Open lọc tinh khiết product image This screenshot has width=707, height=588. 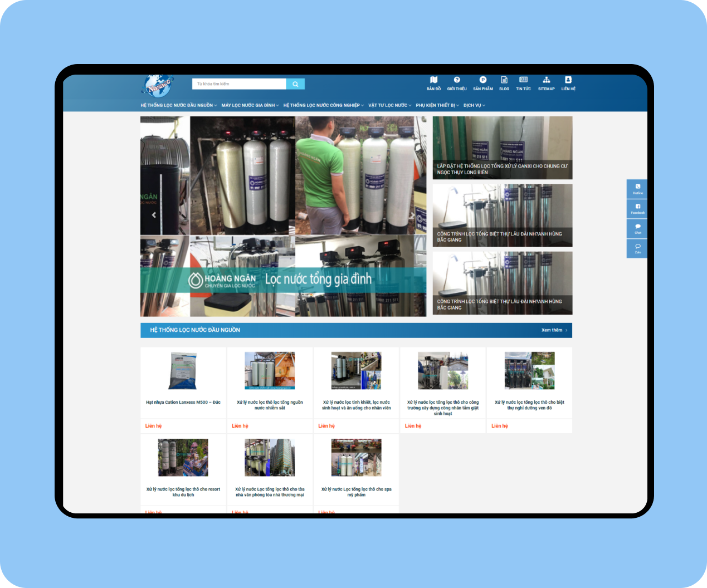click(357, 371)
